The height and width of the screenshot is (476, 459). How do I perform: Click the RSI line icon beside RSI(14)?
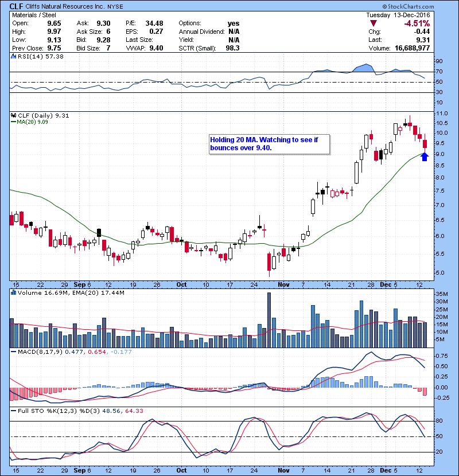[x=13, y=57]
